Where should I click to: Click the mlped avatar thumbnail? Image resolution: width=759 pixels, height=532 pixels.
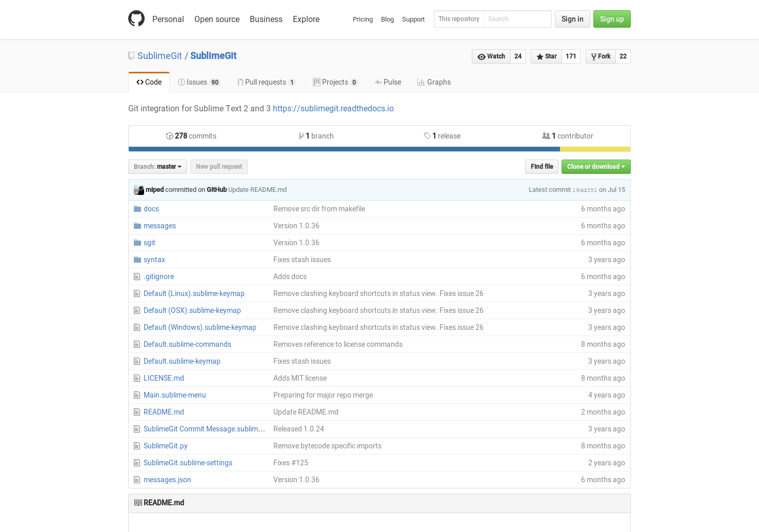click(139, 190)
